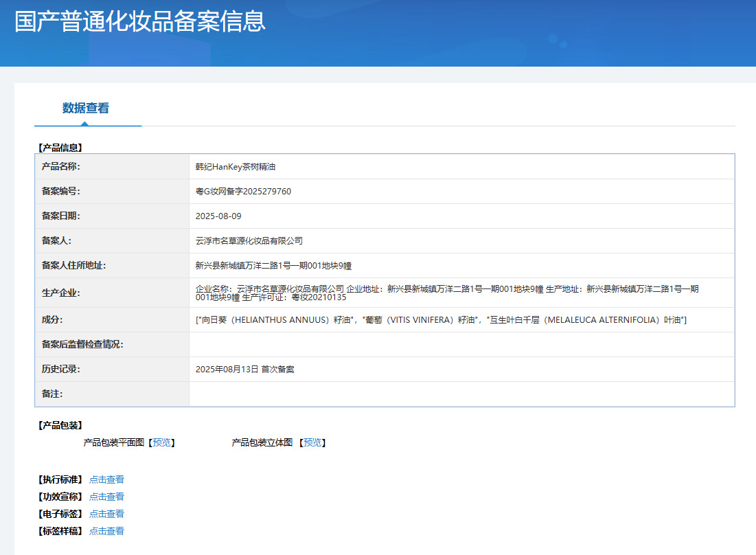Open the 数据查看 tab
Viewport: 756px width, 555px height.
click(86, 108)
